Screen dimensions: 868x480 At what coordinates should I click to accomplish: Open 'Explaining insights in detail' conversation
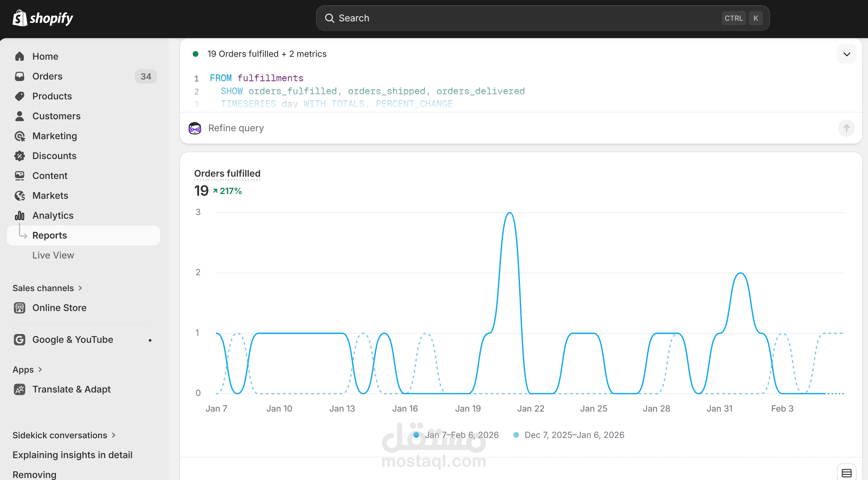pos(72,455)
